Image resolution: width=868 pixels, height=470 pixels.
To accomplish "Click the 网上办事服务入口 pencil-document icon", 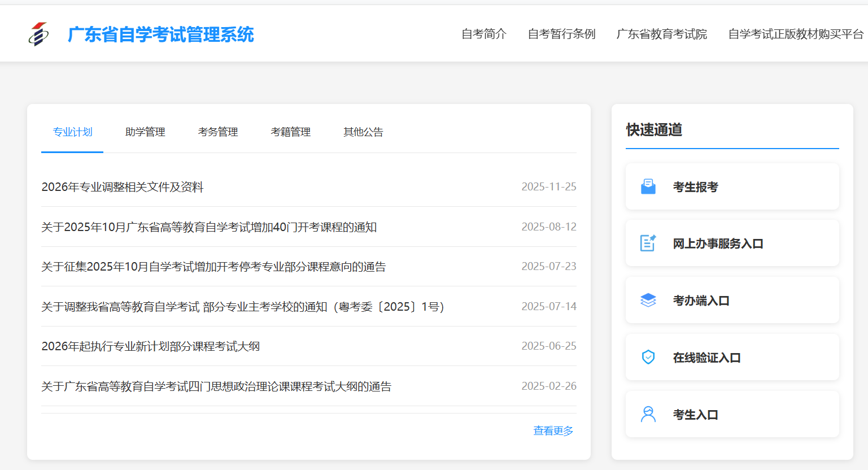I will [648, 242].
